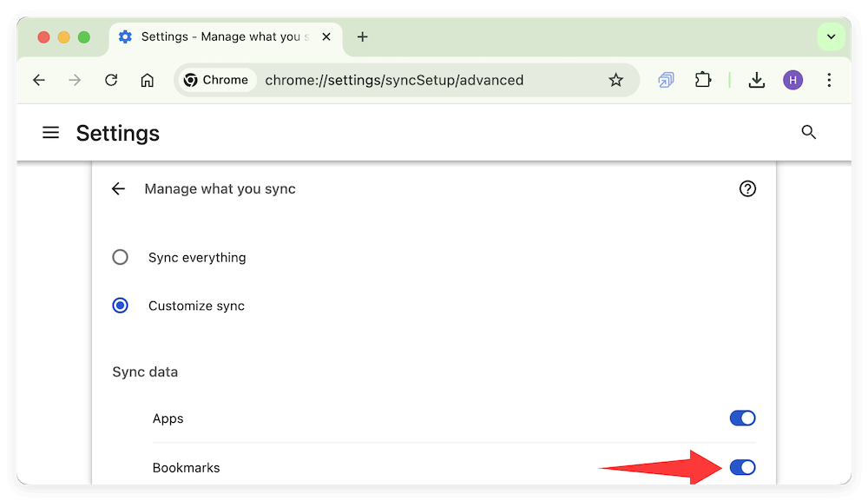This screenshot has width=868, height=501.
Task: Select the Sync everything radio button
Action: click(120, 257)
